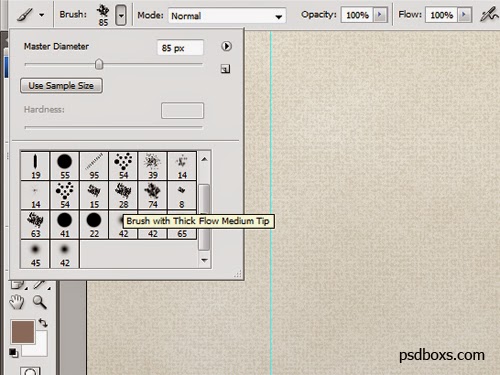Click the Opacity 100% input field
Screen dimensions: 500x375
click(357, 15)
